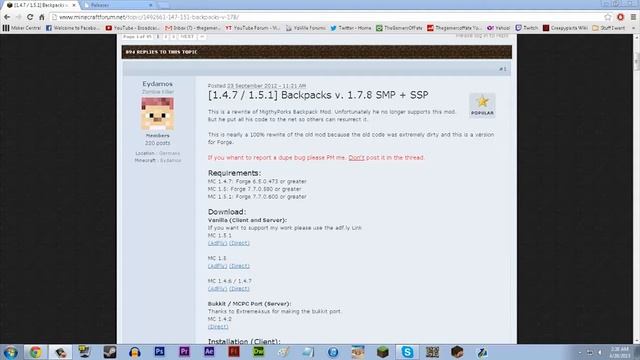640x360 pixels.
Task: Click the POPULAR star badge
Action: coord(482,105)
